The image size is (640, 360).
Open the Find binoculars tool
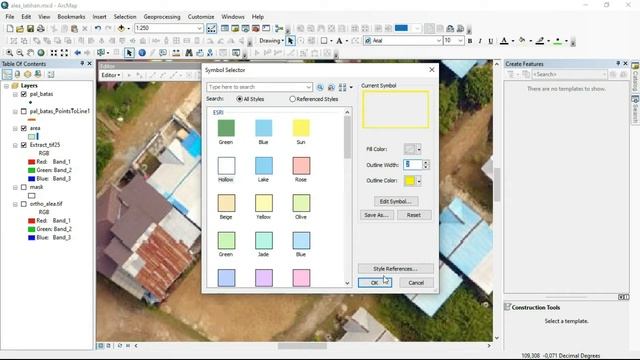pos(189,53)
